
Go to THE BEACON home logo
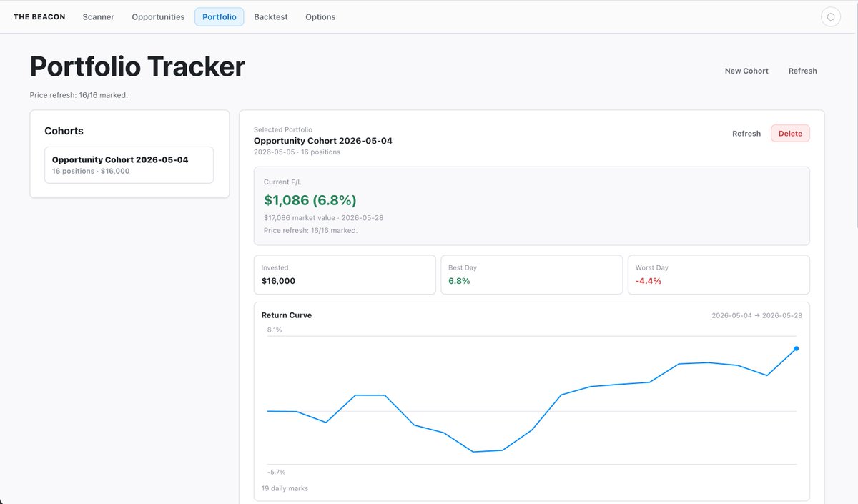[x=39, y=16]
